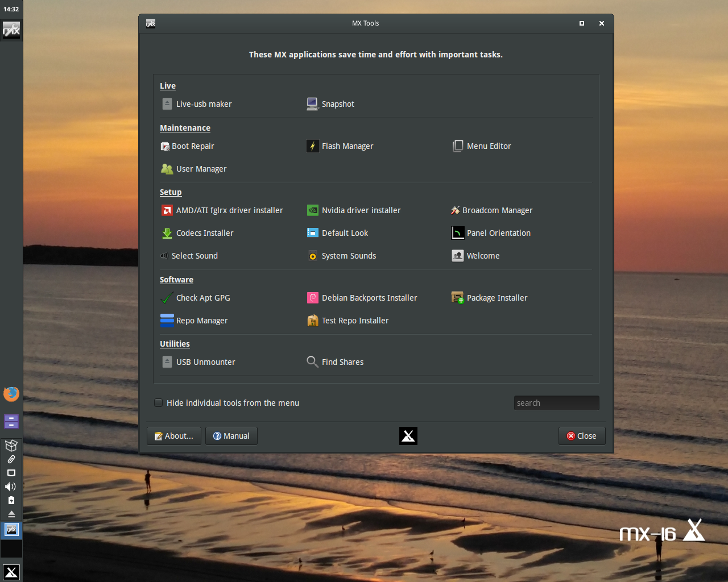Open System Sounds
728x582 pixels.
coord(342,256)
